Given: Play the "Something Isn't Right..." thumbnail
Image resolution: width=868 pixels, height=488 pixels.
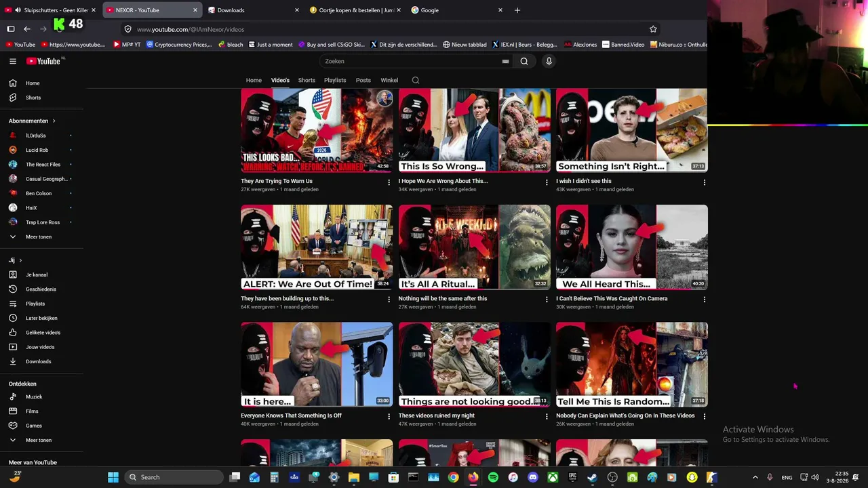Looking at the screenshot, I should (632, 130).
